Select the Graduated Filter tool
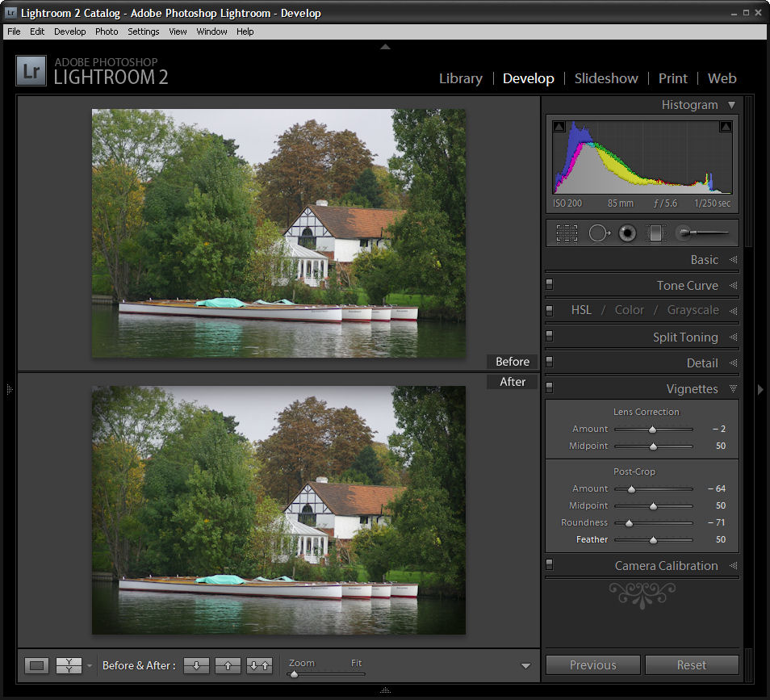The height and width of the screenshot is (700, 770). [x=655, y=233]
